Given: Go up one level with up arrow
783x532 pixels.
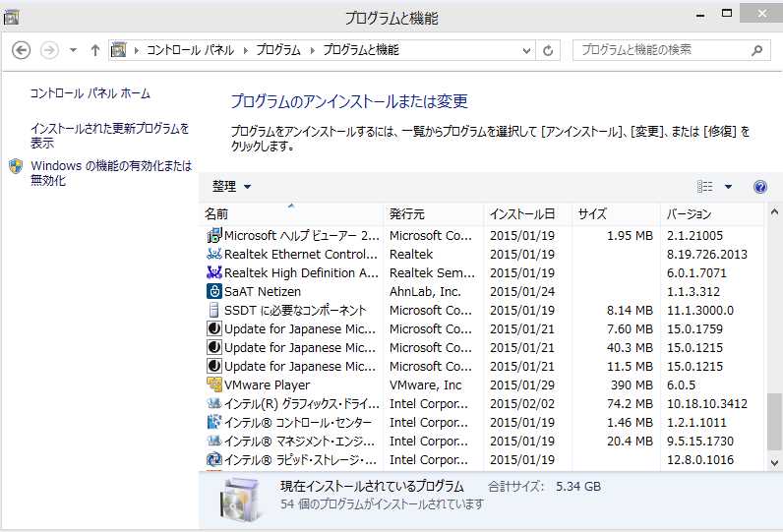Looking at the screenshot, I should (95, 50).
